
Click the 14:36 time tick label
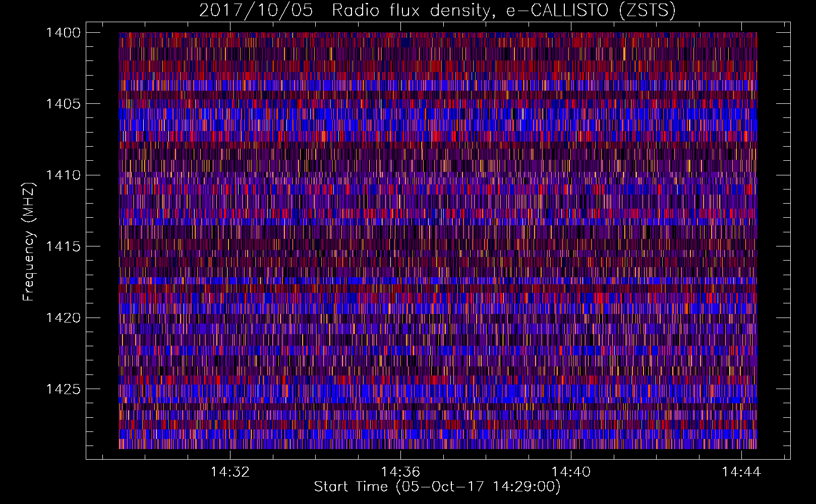(x=400, y=472)
